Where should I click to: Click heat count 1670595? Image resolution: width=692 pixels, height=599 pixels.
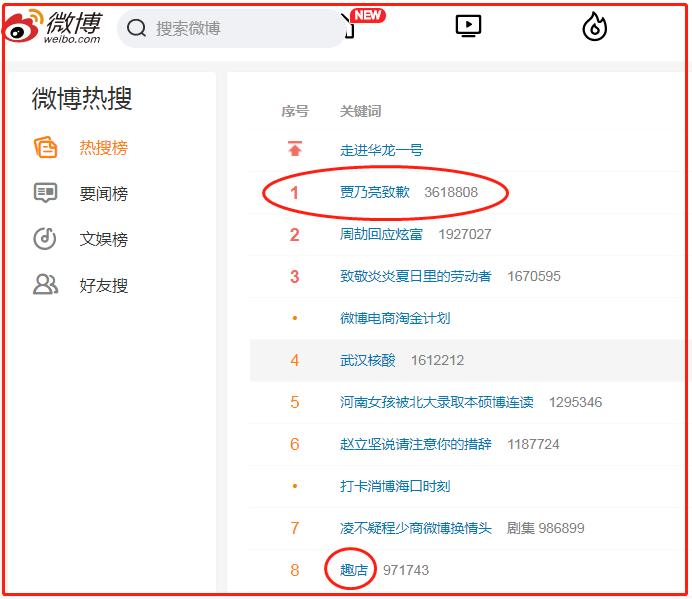pos(534,276)
